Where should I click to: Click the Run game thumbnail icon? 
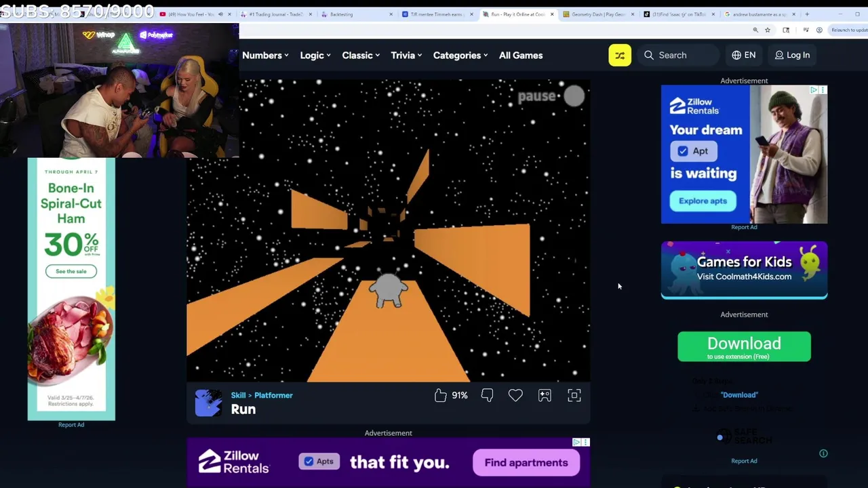[208, 403]
